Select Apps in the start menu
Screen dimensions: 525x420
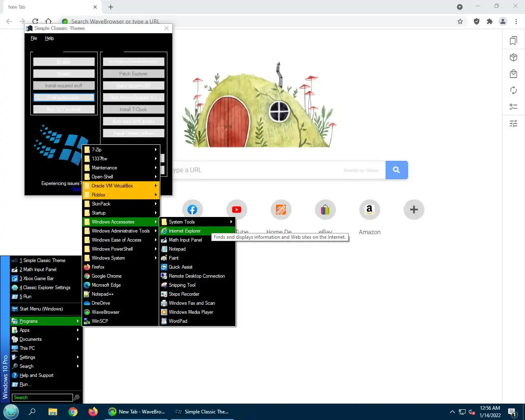tap(46, 330)
